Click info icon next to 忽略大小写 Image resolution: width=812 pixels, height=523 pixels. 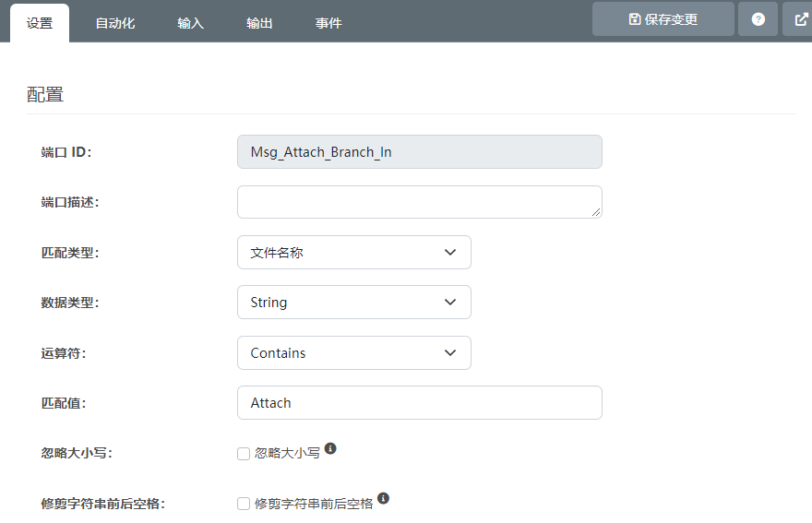click(x=330, y=448)
